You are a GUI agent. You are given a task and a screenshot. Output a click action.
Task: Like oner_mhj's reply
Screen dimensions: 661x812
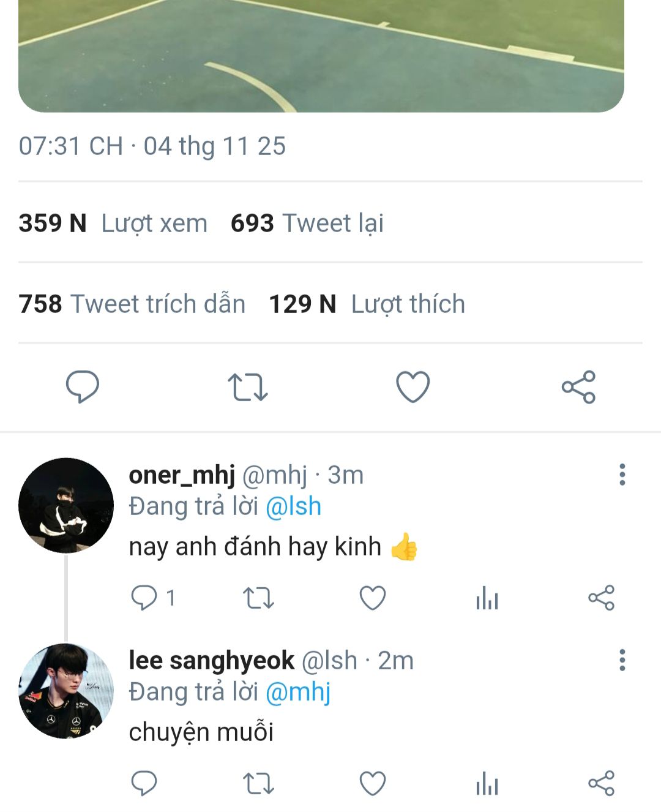pyautogui.click(x=372, y=598)
